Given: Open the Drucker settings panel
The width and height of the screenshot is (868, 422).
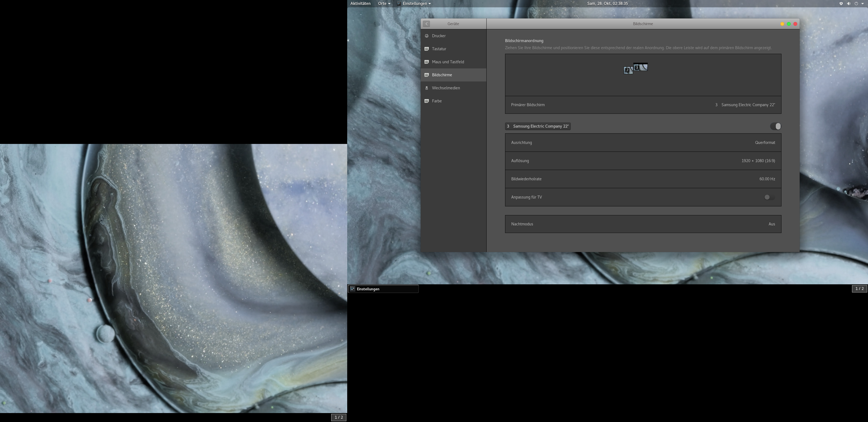Looking at the screenshot, I should click(x=453, y=36).
